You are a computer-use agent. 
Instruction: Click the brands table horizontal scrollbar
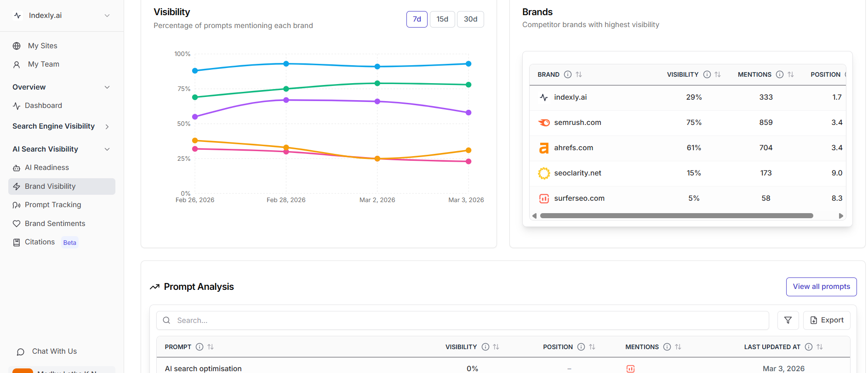coord(676,216)
